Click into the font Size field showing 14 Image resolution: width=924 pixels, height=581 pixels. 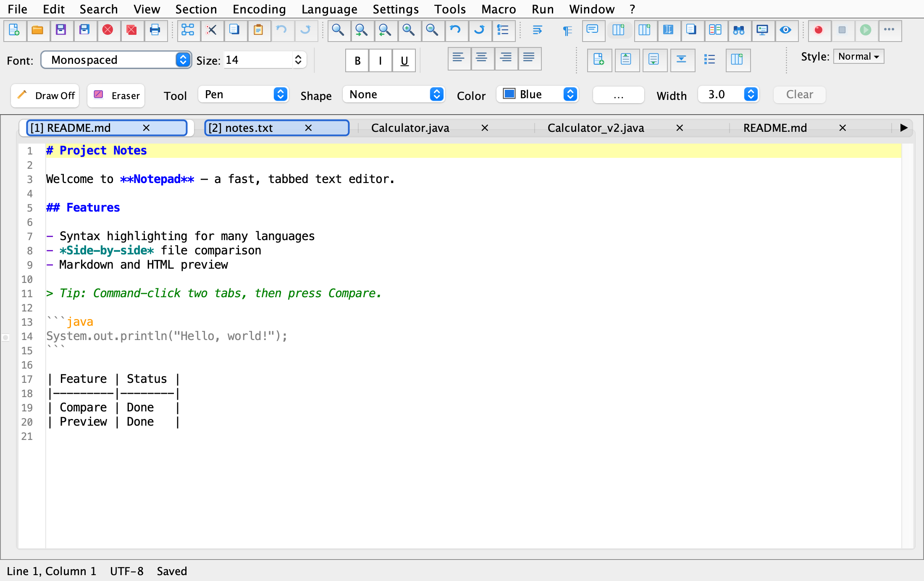(259, 60)
